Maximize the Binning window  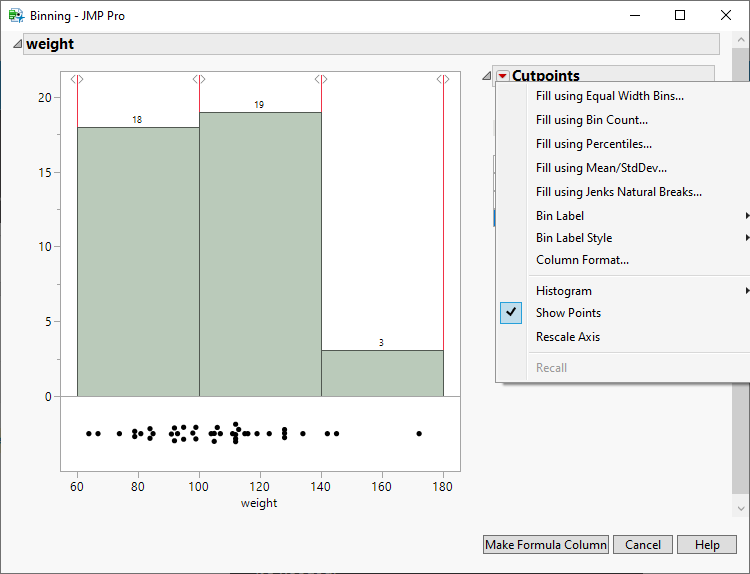pos(680,15)
